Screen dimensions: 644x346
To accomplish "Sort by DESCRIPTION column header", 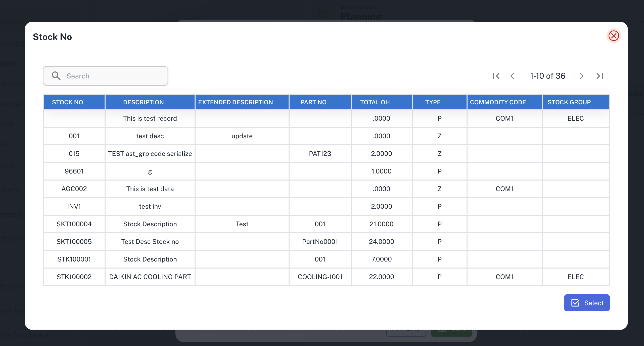I will (143, 102).
